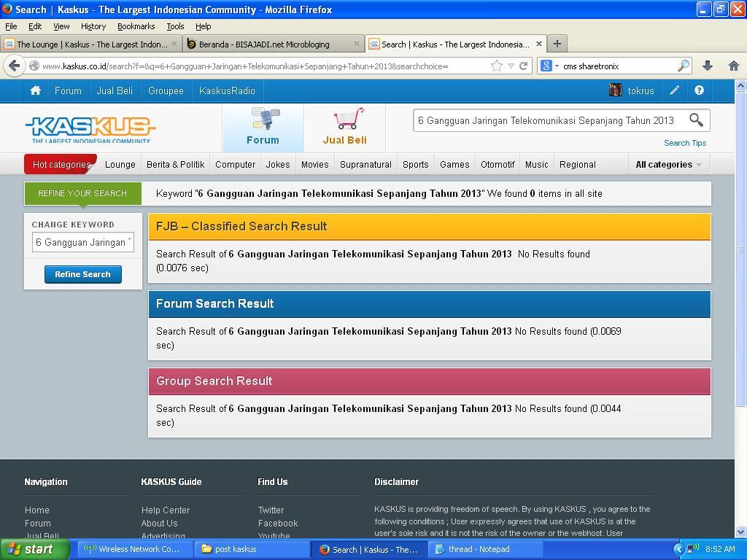Image resolution: width=747 pixels, height=560 pixels.
Task: Open the Google search engine selector icon
Action: coord(549,66)
